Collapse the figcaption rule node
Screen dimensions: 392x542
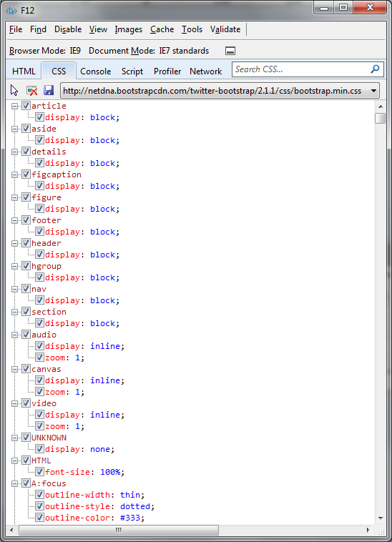point(14,175)
